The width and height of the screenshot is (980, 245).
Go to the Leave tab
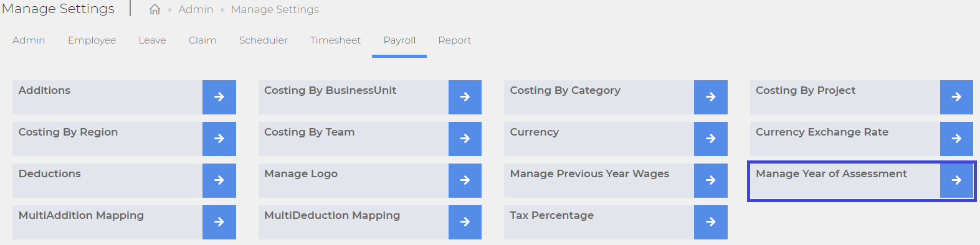[152, 40]
